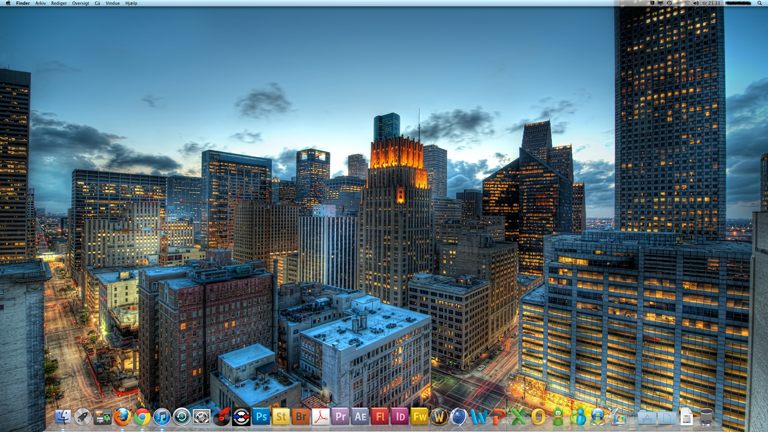
Task: Open the Finder menu
Action: tap(23, 3)
